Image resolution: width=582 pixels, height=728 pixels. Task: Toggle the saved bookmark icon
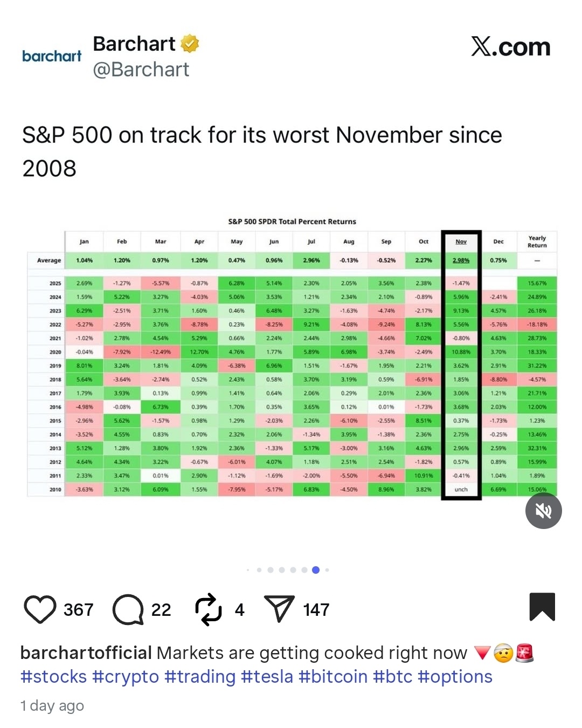click(x=542, y=607)
